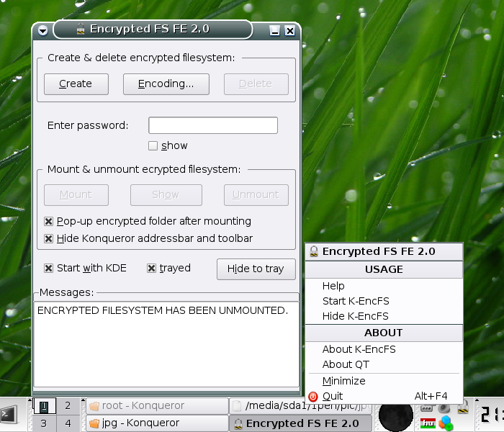Click padlock icon on Encrypted FS taskbar entry
Screen dimensions: 504x432
click(x=238, y=424)
